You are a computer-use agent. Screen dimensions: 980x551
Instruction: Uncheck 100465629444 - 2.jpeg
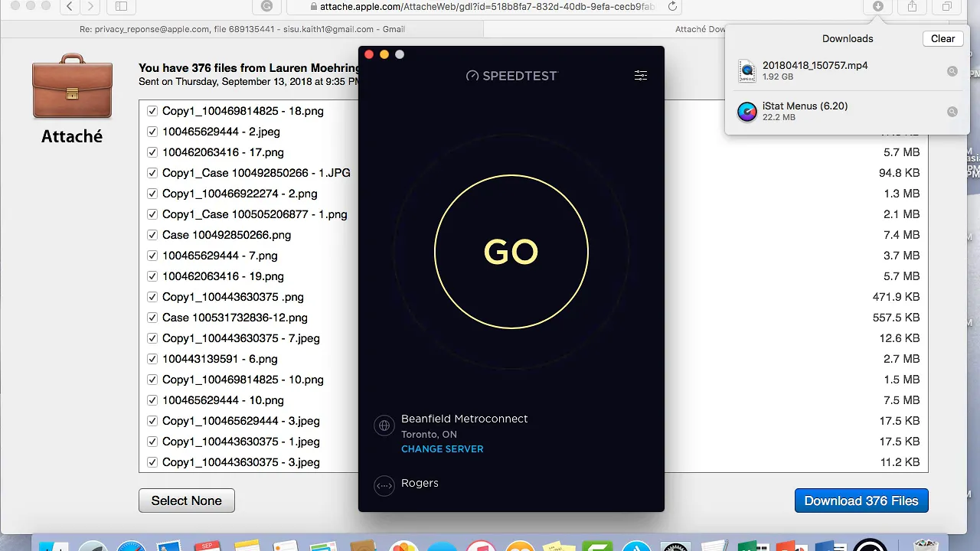click(x=152, y=132)
